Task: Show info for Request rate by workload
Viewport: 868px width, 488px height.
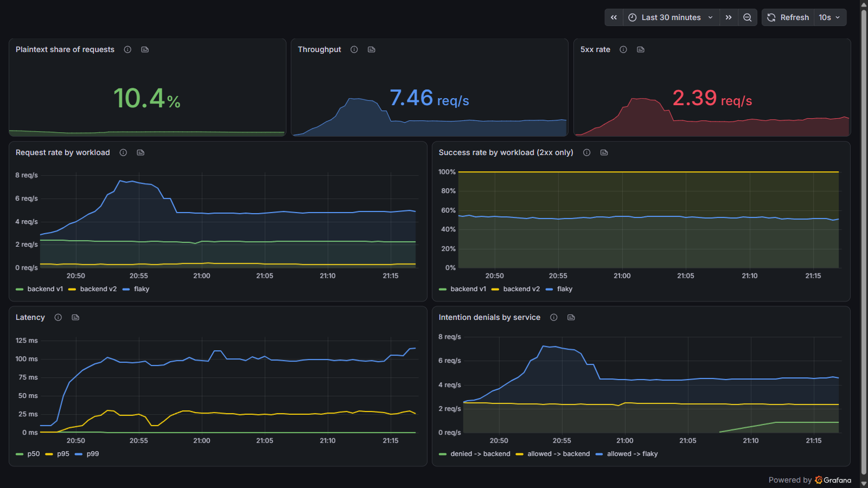Action: pos(123,152)
